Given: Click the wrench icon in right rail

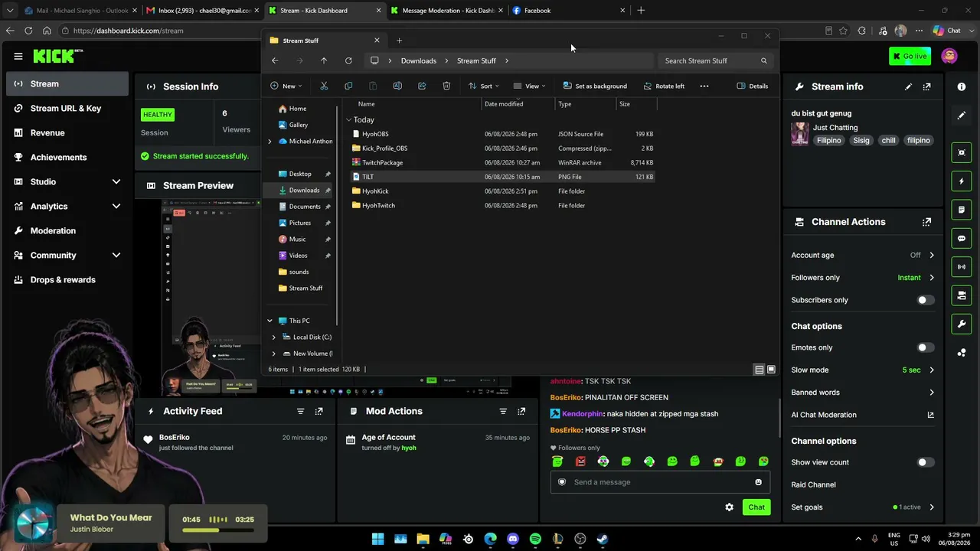Looking at the screenshot, I should (x=962, y=324).
